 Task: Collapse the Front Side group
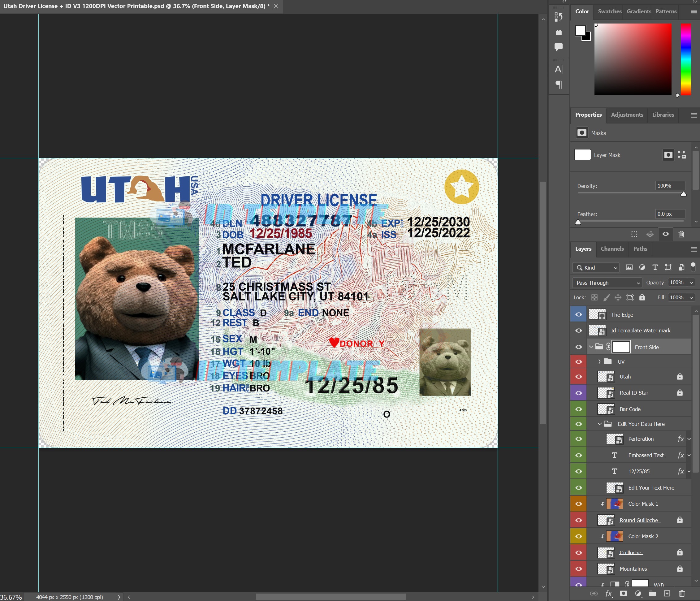[591, 347]
